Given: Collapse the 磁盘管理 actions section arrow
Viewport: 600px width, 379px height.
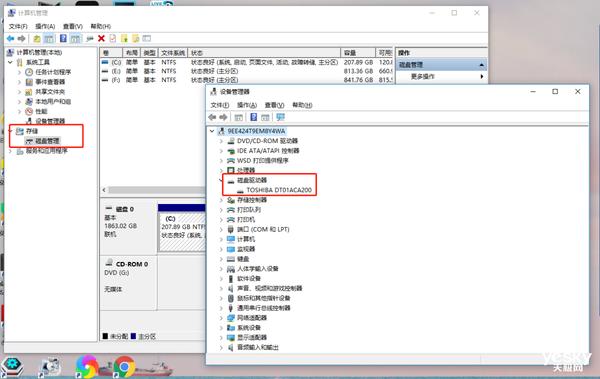Looking at the screenshot, I should [x=481, y=65].
